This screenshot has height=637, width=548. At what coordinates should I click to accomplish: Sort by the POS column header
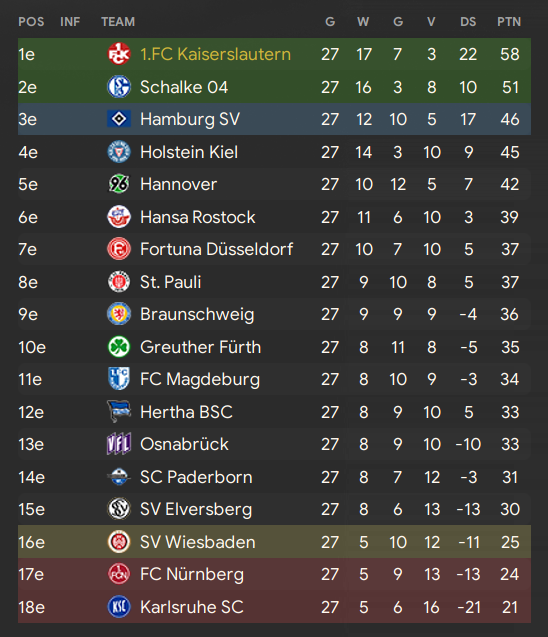coord(31,22)
